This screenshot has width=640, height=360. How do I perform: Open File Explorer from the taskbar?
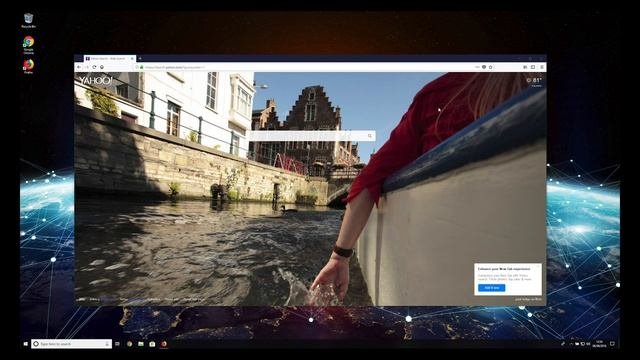point(141,344)
